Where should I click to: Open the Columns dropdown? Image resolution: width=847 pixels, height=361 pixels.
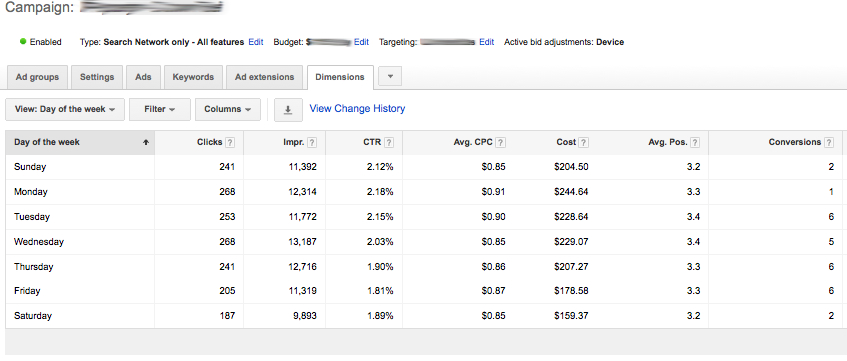coord(227,109)
